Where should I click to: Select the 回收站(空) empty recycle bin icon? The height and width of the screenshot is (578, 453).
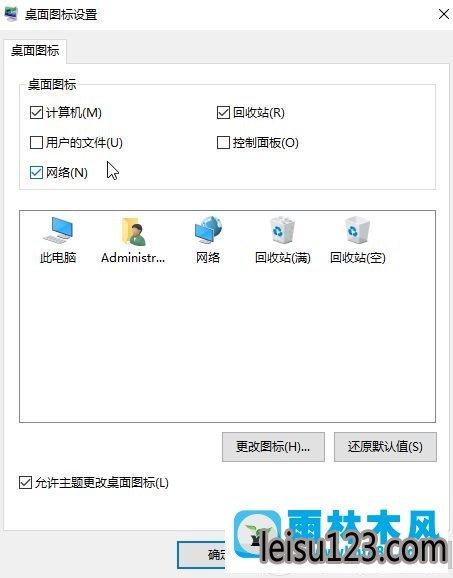358,240
